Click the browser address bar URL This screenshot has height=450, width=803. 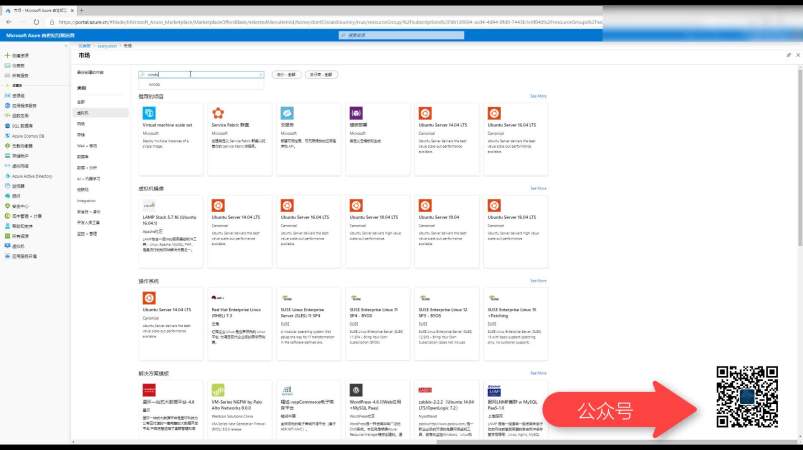pyautogui.click(x=328, y=22)
